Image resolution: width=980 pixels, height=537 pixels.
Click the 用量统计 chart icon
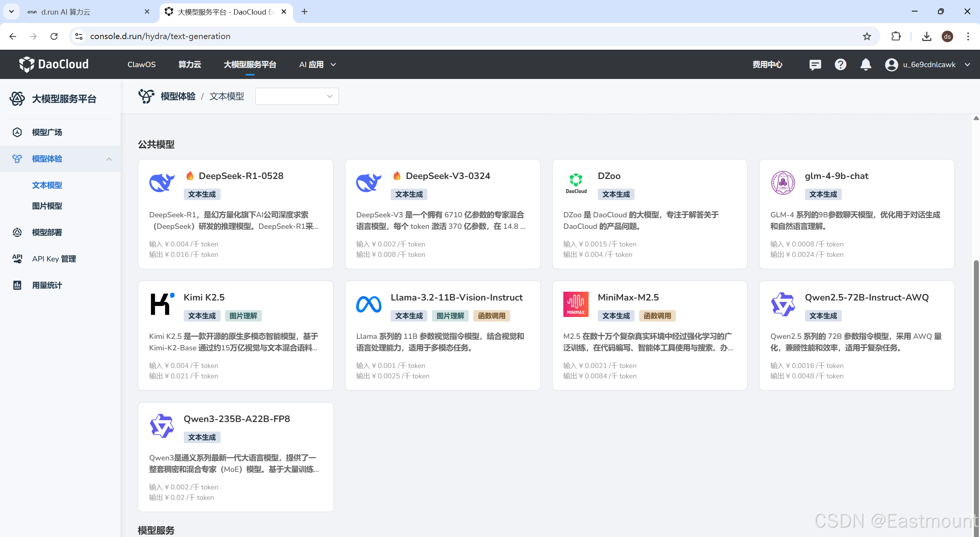(x=17, y=285)
